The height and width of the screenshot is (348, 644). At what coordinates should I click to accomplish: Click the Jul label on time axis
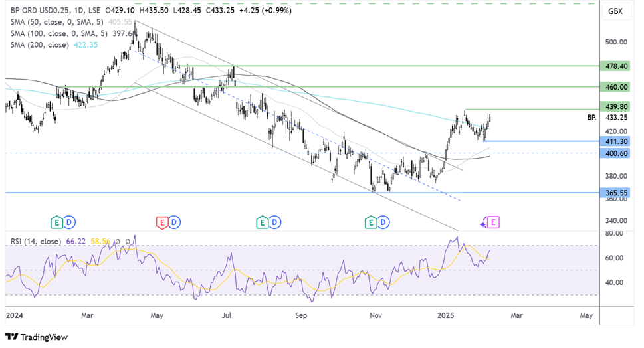[x=227, y=315]
